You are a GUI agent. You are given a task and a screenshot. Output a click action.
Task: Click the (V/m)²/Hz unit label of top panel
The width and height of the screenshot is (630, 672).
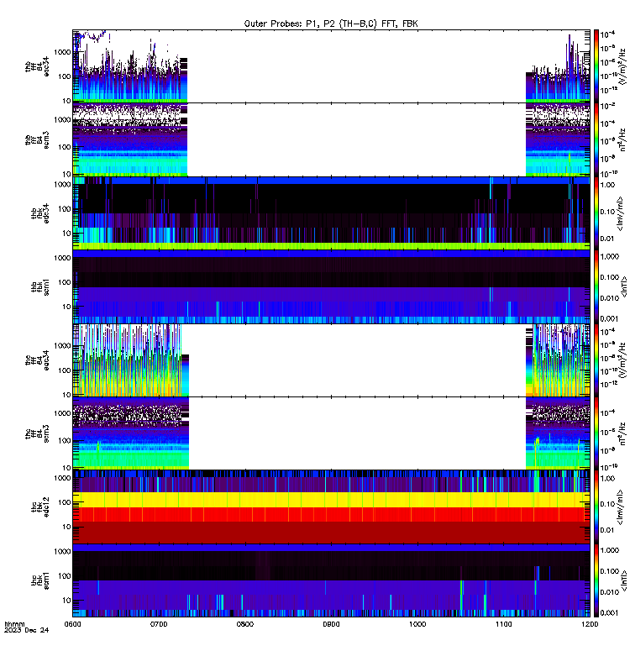pyautogui.click(x=623, y=66)
